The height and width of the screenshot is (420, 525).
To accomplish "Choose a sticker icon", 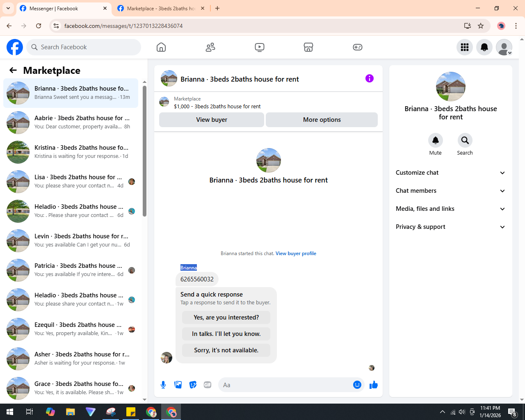I will pos(193,385).
